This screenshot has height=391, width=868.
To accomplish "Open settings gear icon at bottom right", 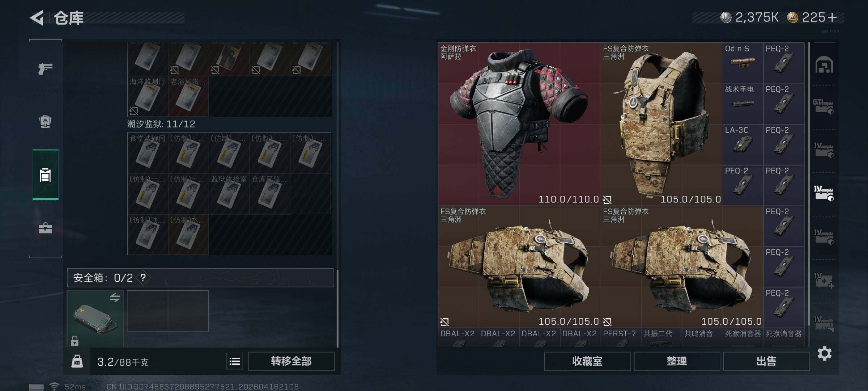I will pyautogui.click(x=824, y=353).
